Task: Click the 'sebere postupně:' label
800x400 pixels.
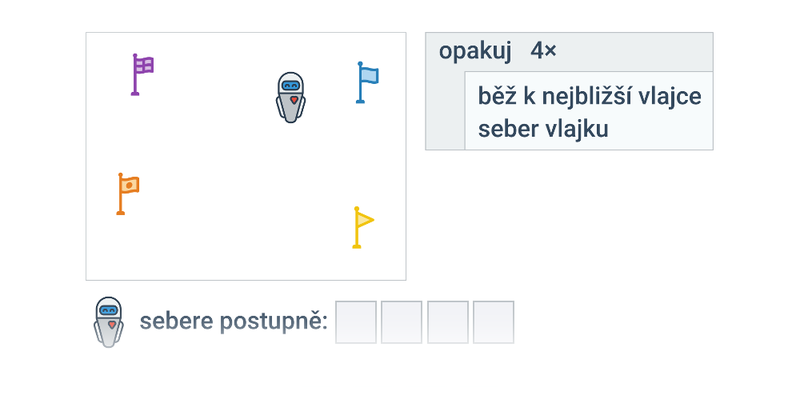Action: click(x=234, y=322)
